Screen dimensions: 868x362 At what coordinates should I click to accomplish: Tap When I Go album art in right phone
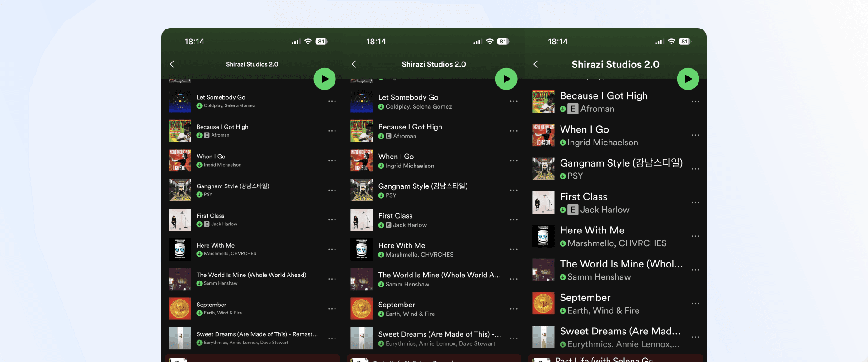click(x=543, y=135)
